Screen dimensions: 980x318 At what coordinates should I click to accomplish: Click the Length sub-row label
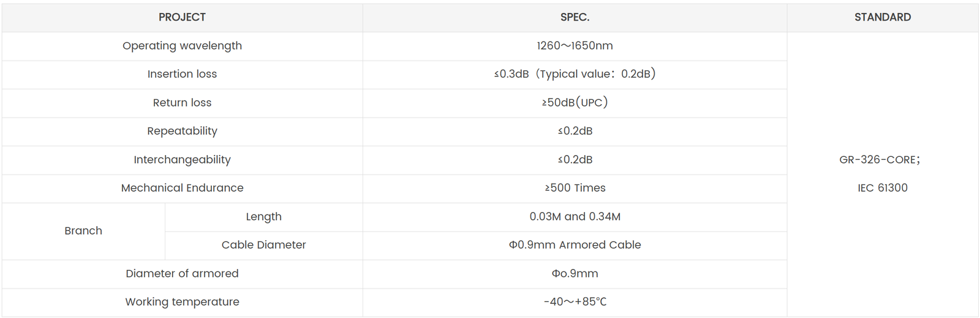(263, 216)
